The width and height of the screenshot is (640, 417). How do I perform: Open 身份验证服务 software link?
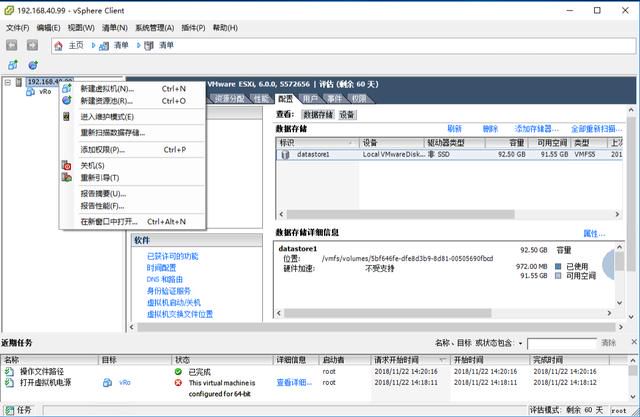[169, 291]
